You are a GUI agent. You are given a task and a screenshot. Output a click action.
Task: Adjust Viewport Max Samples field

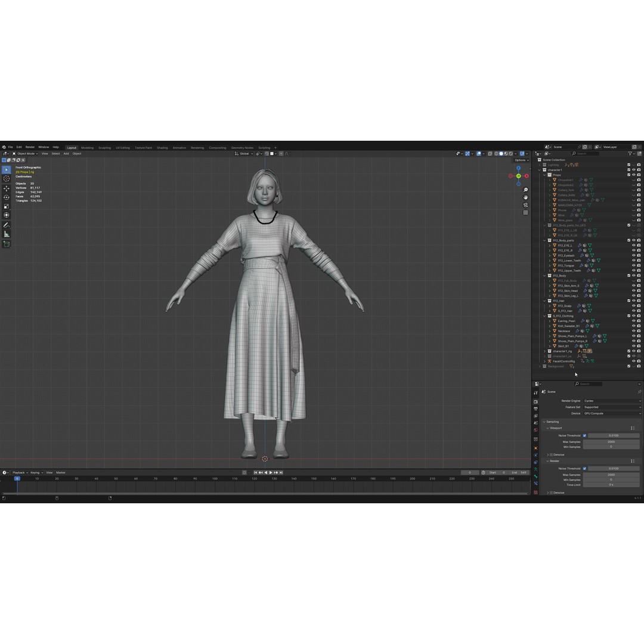[611, 442]
